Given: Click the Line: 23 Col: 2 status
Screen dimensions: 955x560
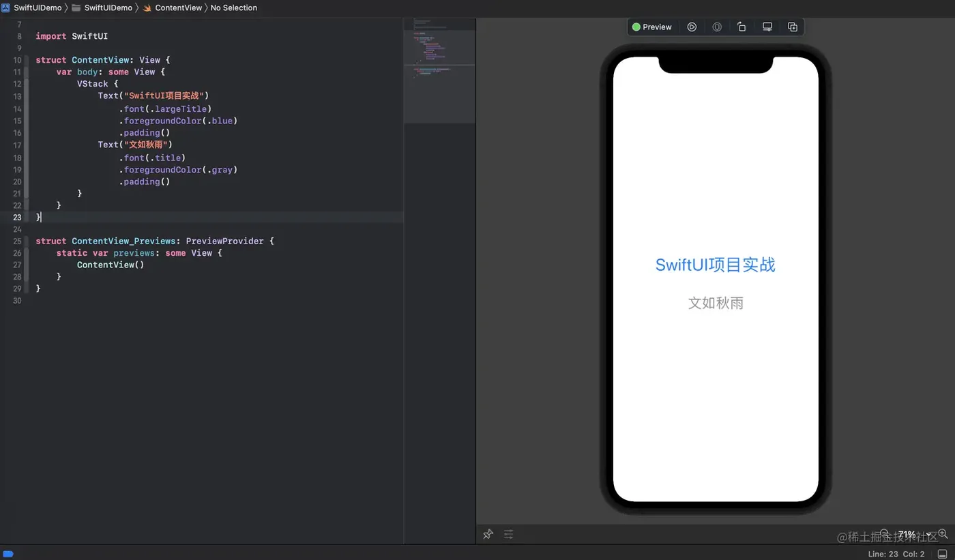Looking at the screenshot, I should pyautogui.click(x=896, y=554).
